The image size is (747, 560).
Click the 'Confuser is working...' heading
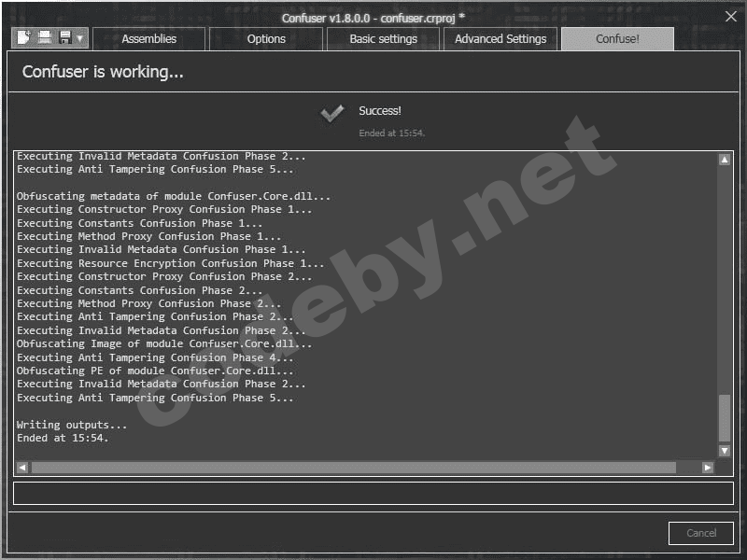pos(103,72)
